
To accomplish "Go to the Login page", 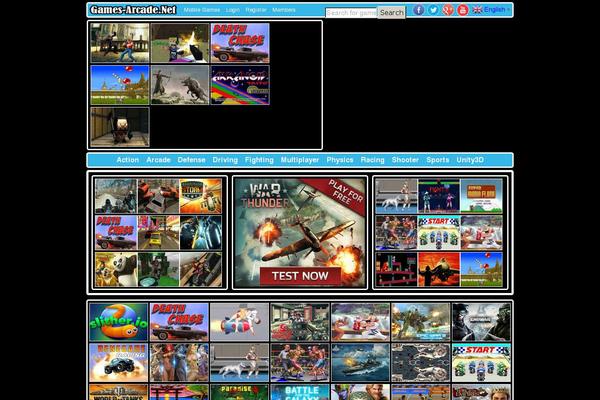I will 232,10.
